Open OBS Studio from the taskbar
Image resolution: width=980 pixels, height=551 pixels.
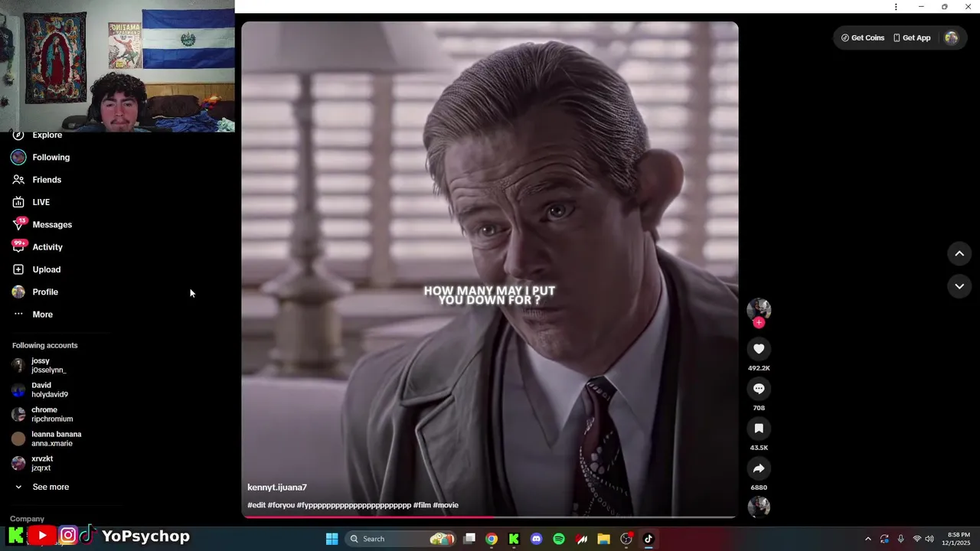pos(626,539)
